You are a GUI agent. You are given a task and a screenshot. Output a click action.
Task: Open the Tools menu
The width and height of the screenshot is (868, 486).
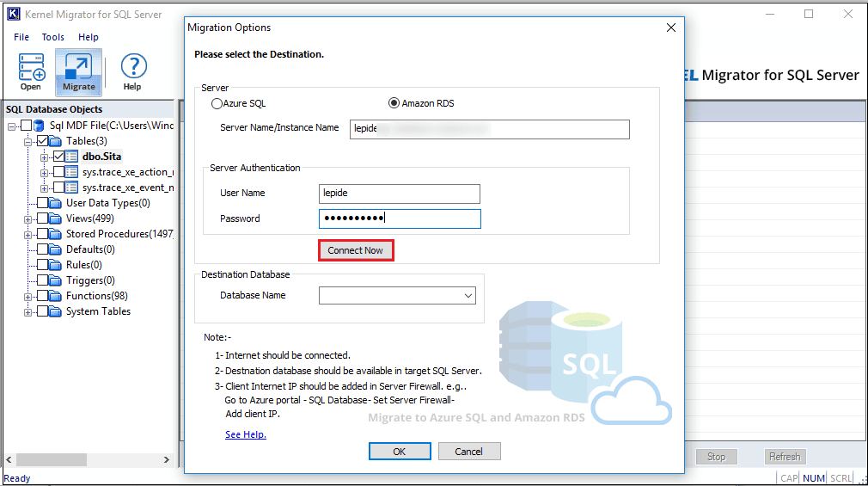(x=53, y=37)
